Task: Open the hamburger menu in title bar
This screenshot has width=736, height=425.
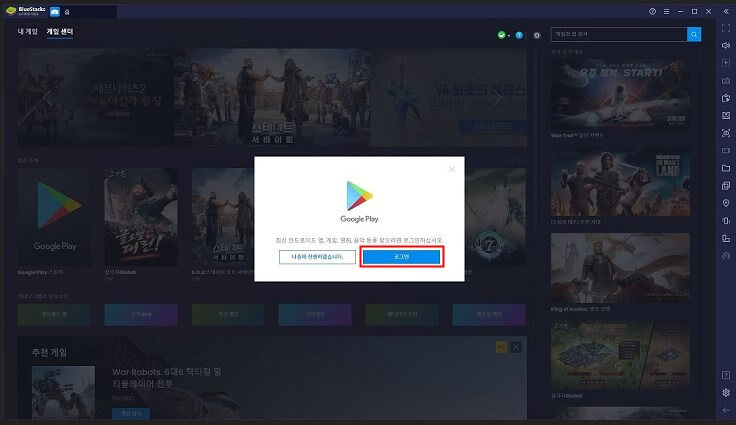Action: click(x=666, y=11)
